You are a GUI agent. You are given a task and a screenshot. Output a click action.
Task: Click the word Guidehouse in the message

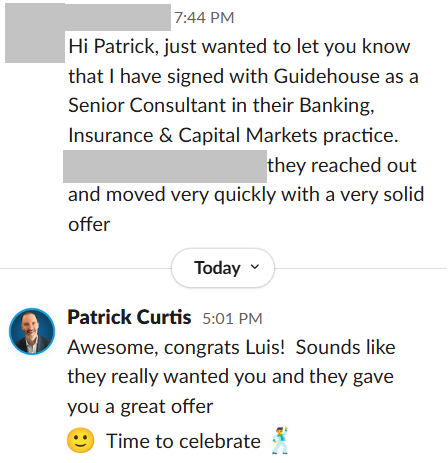coord(327,76)
